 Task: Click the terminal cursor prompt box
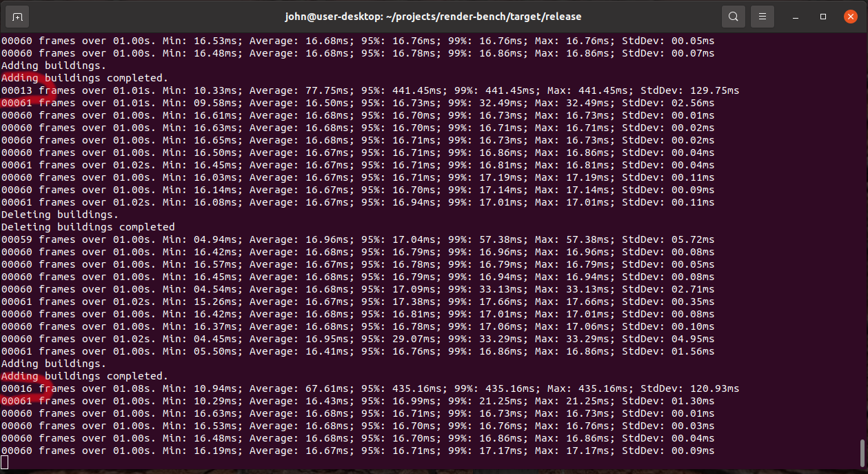[x=4, y=462]
